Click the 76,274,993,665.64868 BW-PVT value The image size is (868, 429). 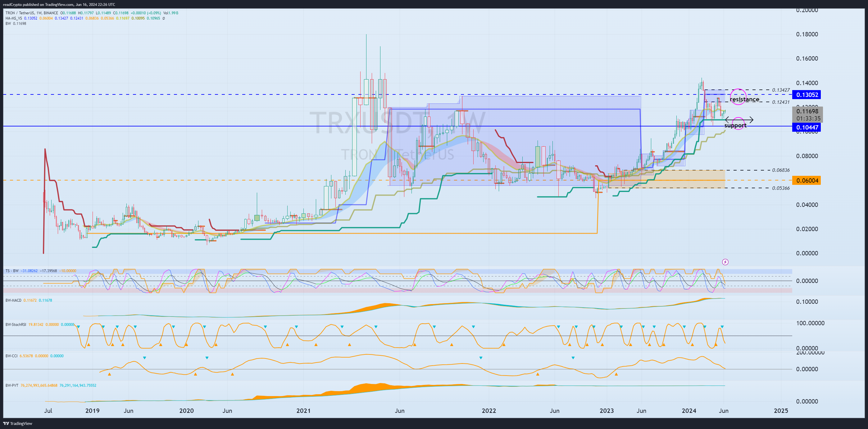click(x=39, y=385)
